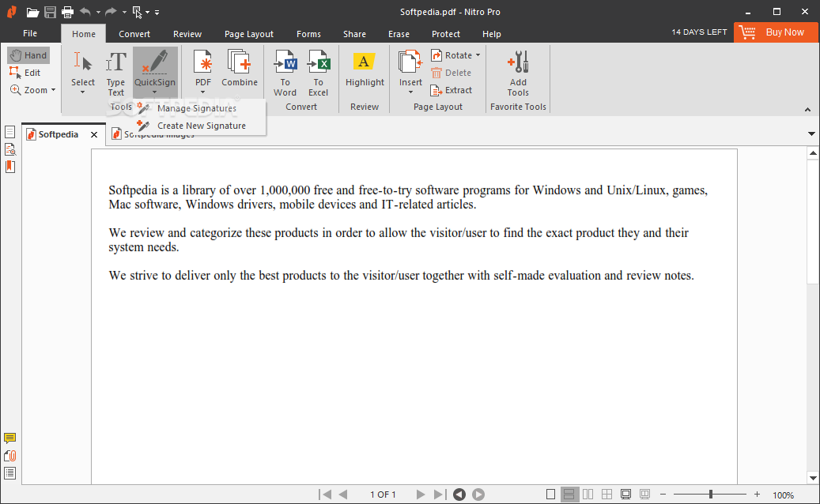820x504 pixels.
Task: Save document with the floppy disk icon
Action: (x=50, y=12)
